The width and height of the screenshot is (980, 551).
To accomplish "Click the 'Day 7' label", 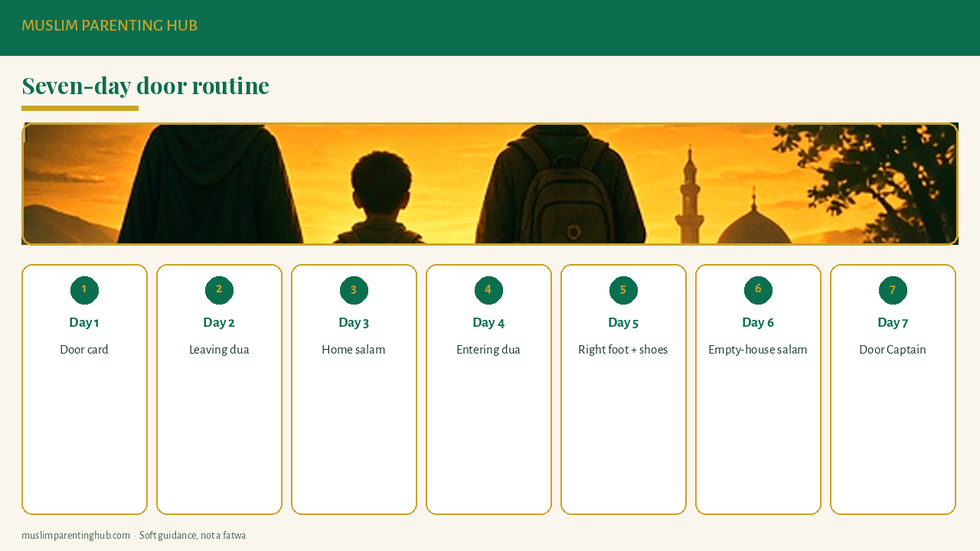I will (893, 322).
